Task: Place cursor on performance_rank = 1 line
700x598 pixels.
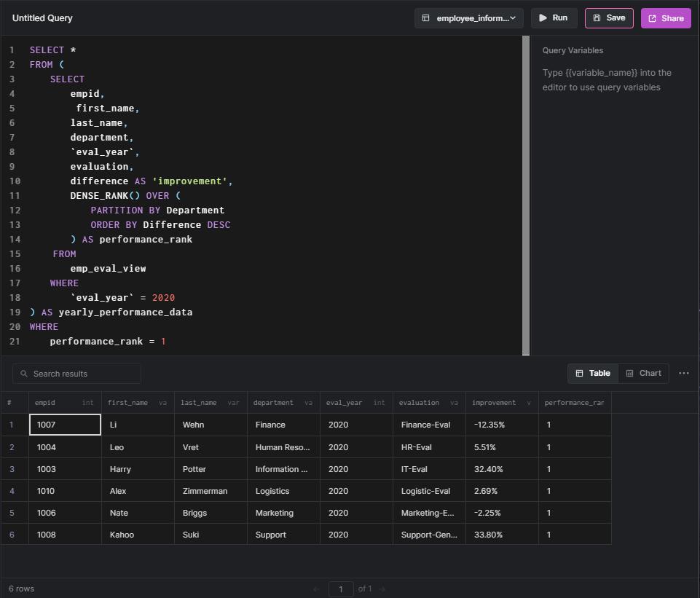Action: (108, 342)
